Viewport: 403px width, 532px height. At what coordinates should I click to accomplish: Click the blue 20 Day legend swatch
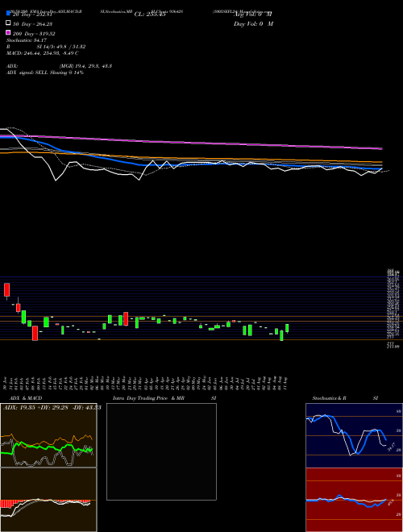tap(8, 14)
